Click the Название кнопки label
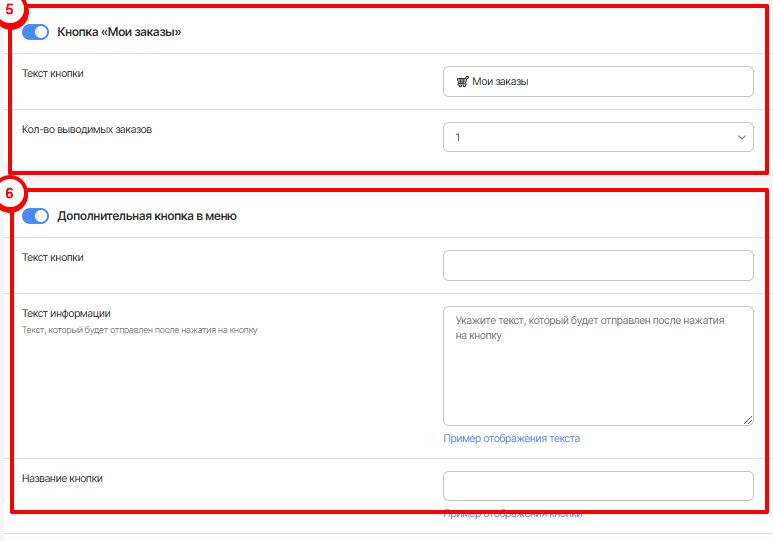 tap(62, 478)
